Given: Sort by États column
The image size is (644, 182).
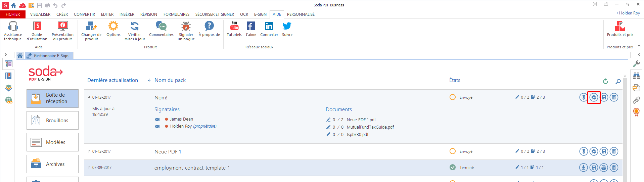Looking at the screenshot, I should (x=455, y=80).
